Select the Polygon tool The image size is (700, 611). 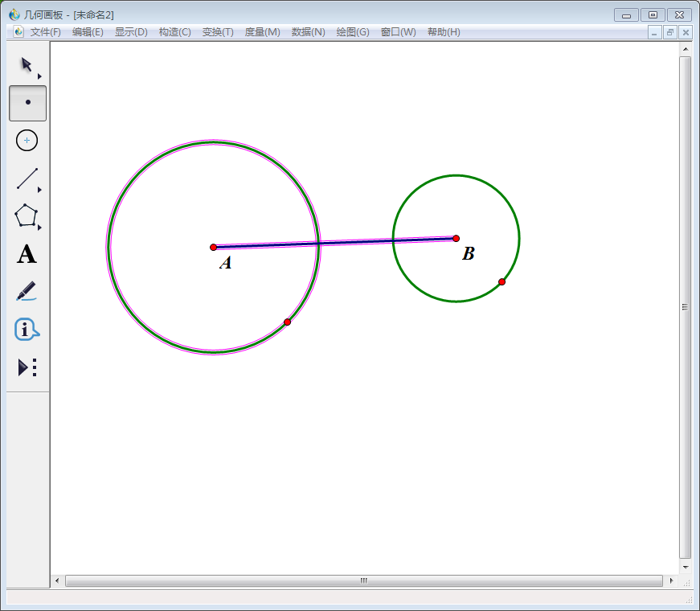click(x=26, y=215)
